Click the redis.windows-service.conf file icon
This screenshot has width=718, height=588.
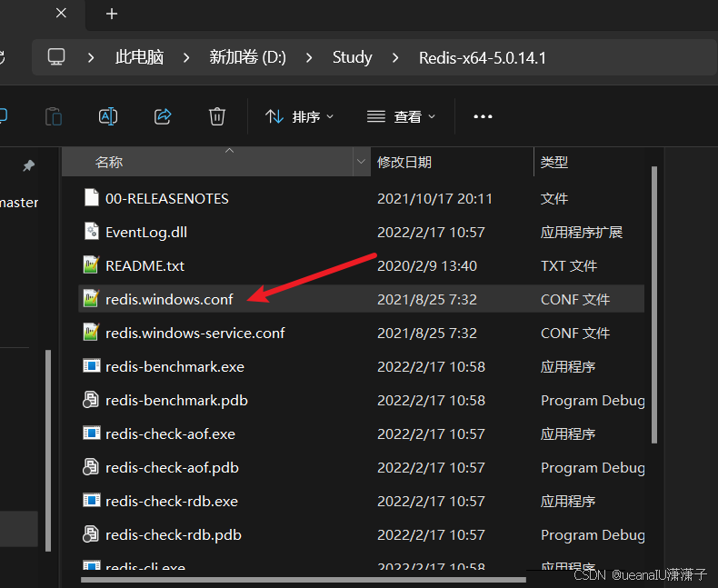coord(92,332)
